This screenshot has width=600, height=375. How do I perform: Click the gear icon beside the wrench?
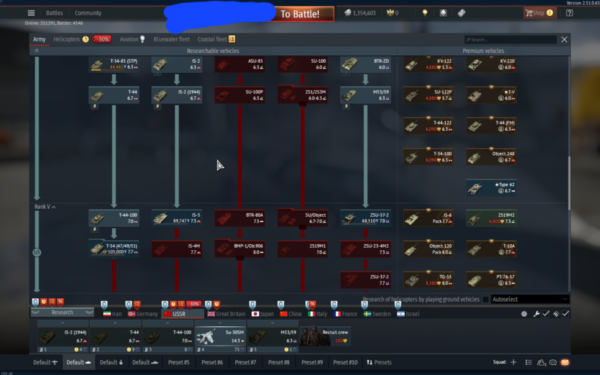pyautogui.click(x=524, y=314)
